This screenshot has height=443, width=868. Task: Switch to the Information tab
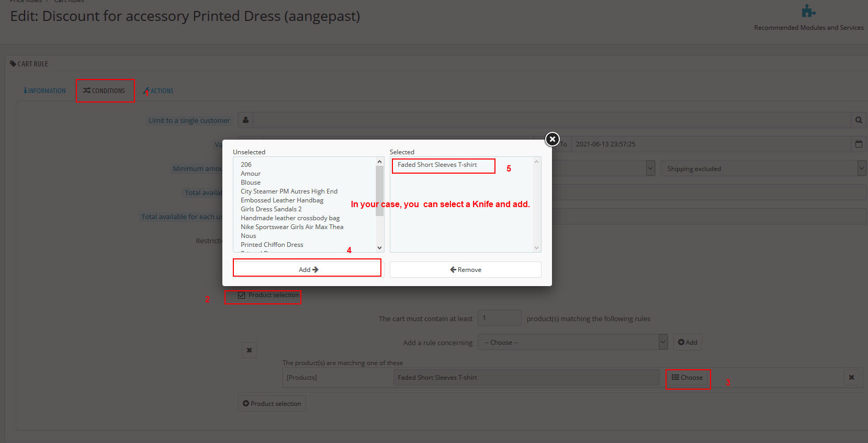click(x=44, y=91)
